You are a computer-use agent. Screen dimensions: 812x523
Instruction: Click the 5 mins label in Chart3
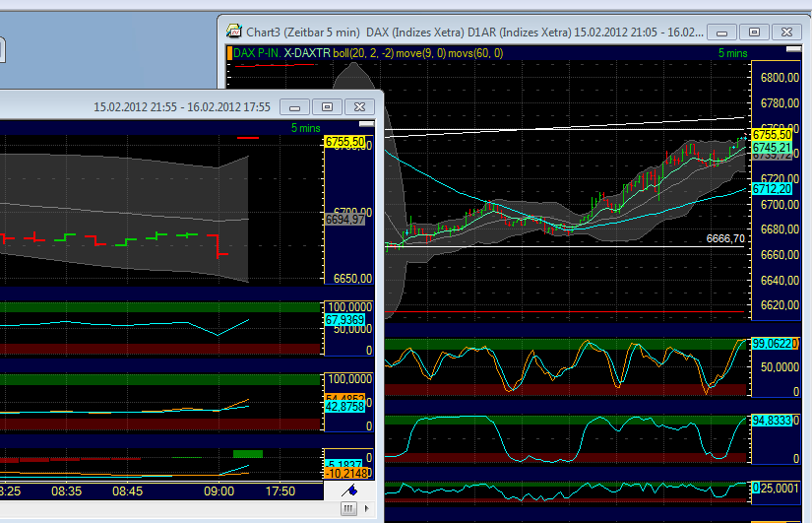click(732, 53)
